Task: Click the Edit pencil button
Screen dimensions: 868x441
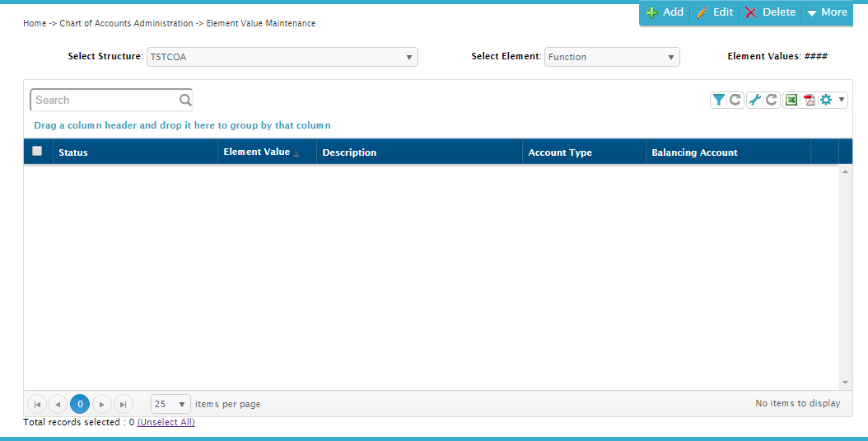Action: point(715,12)
